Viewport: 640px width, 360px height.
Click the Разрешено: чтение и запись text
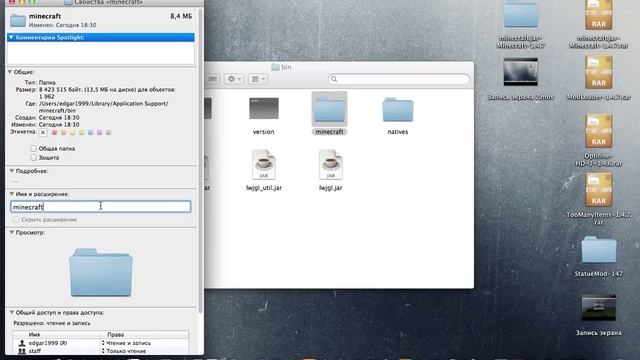tap(52, 323)
